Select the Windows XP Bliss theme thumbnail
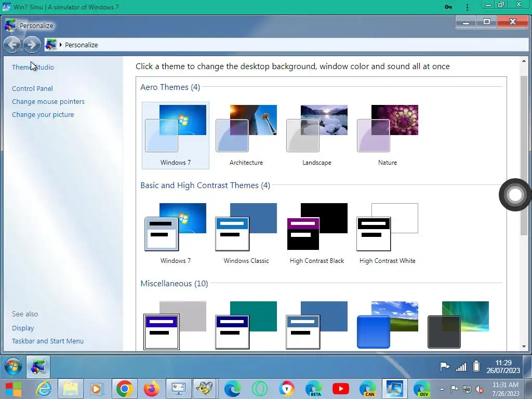Image resolution: width=532 pixels, height=399 pixels. tap(388, 325)
